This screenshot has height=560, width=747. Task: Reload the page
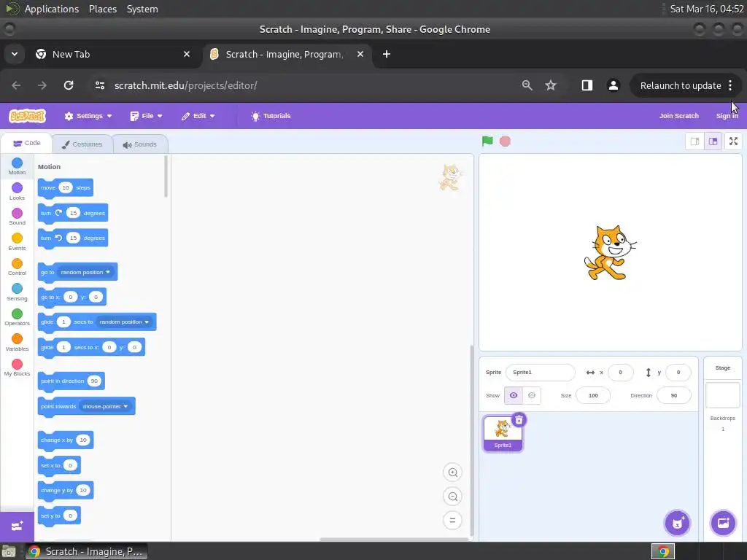69,85
